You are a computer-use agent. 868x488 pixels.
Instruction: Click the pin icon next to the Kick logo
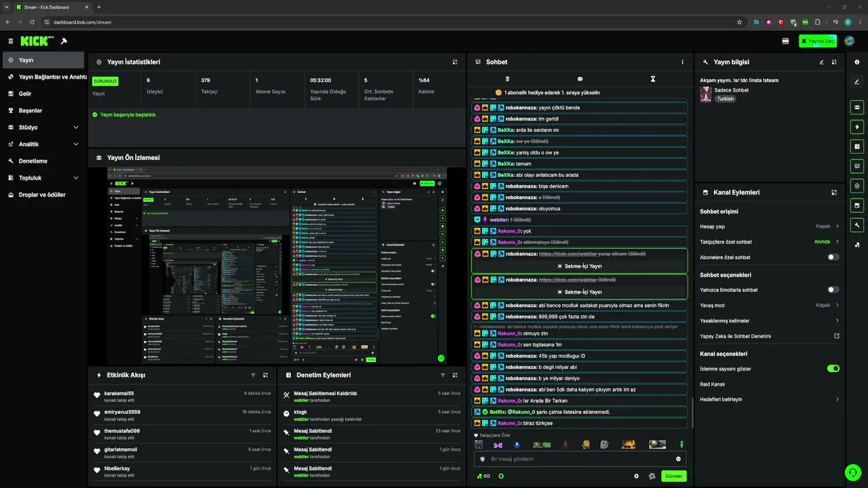click(64, 41)
